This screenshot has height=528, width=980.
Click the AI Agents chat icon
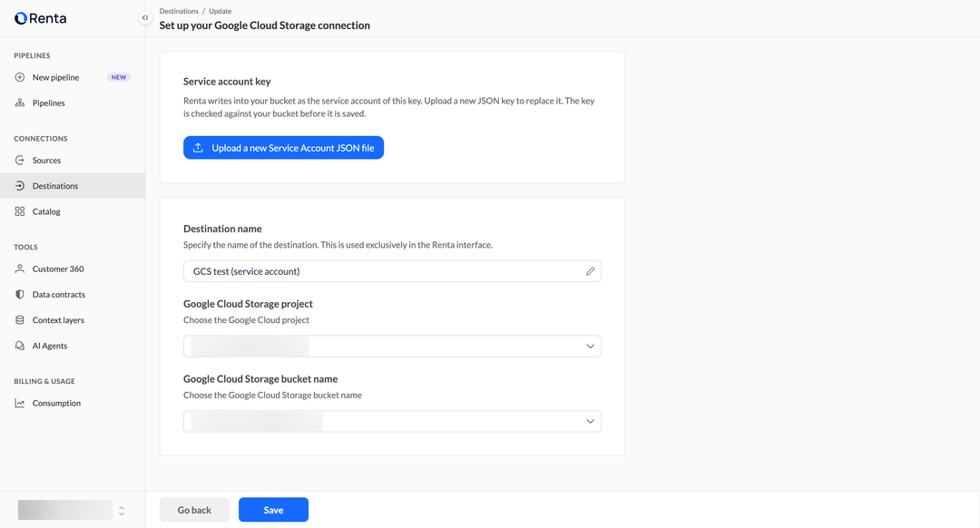(20, 347)
